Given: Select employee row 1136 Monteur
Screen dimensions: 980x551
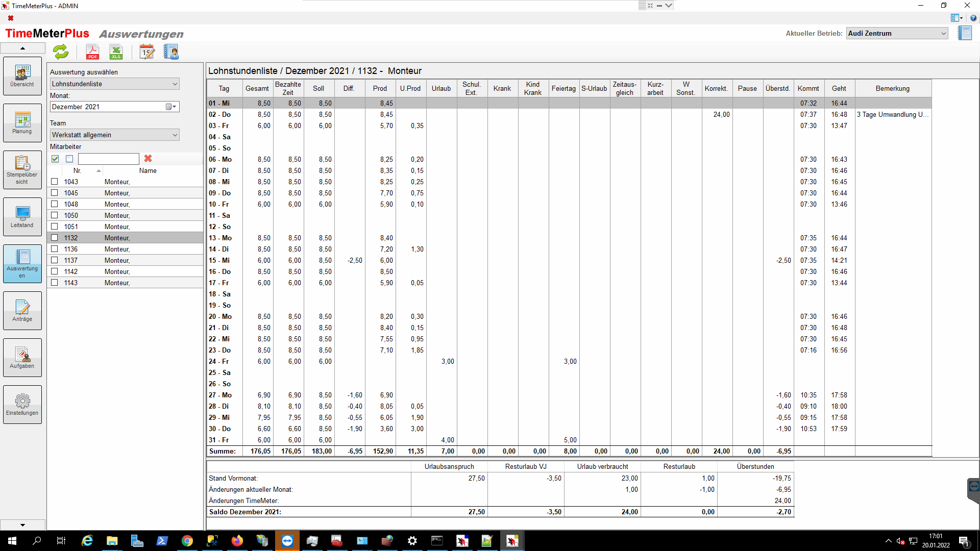Looking at the screenshot, I should pyautogui.click(x=125, y=249).
